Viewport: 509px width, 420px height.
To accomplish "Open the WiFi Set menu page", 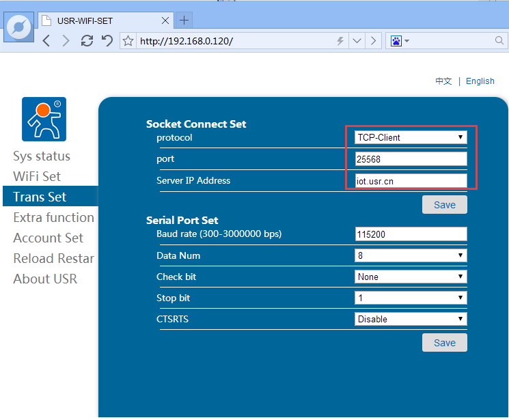I will coord(37,176).
